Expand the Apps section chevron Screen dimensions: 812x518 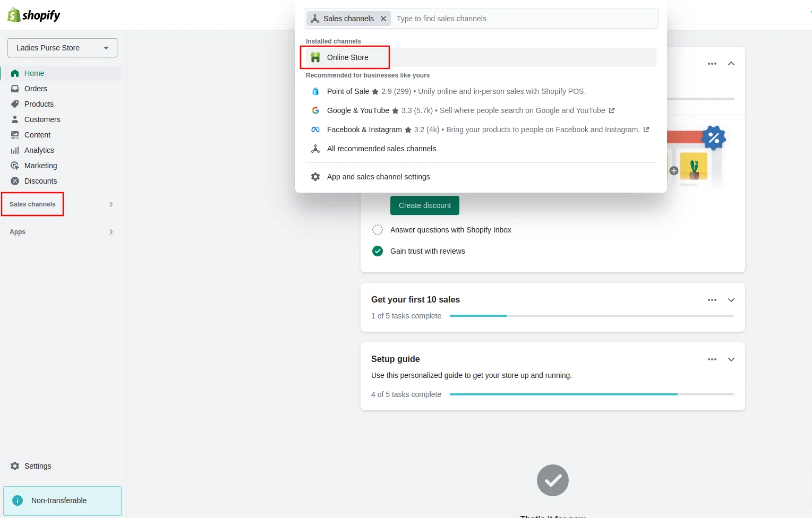click(111, 232)
